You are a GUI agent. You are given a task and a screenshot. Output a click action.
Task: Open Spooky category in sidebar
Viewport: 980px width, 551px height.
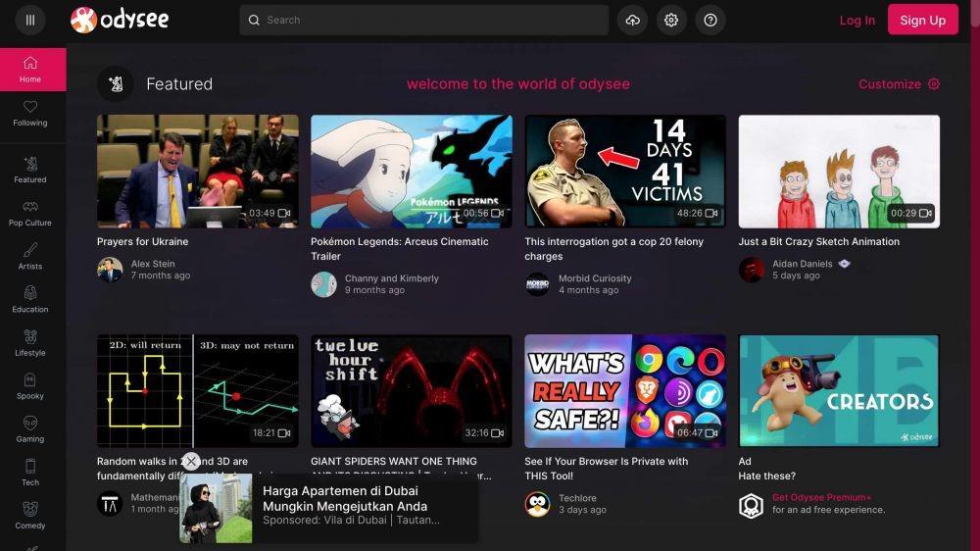click(30, 386)
